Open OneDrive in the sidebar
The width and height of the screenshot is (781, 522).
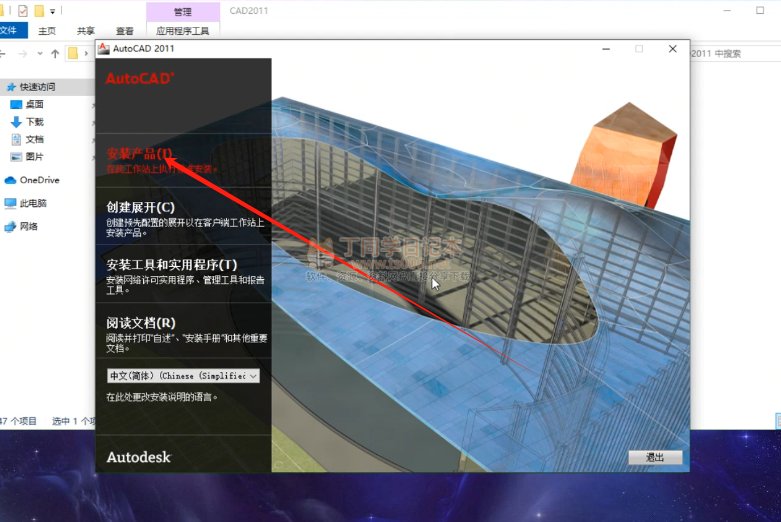39,180
